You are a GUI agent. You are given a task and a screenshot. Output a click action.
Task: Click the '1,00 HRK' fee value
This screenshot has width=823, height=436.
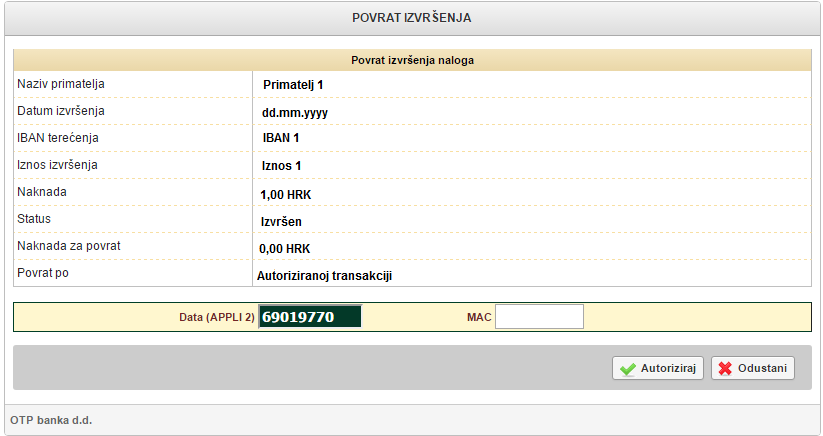click(x=286, y=195)
